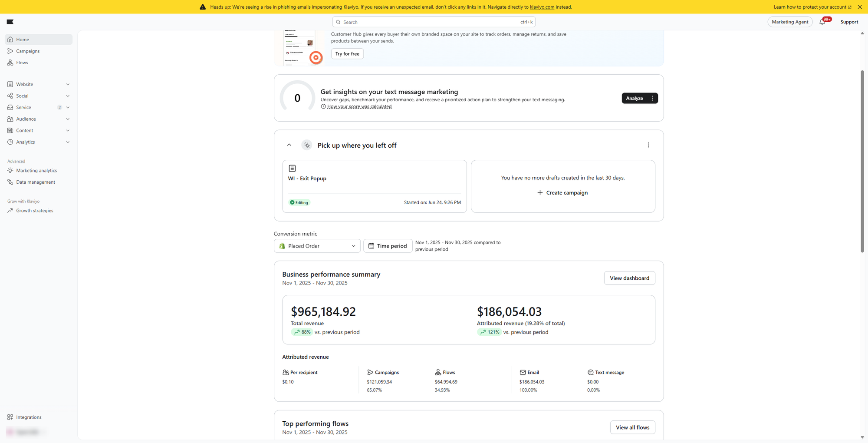Focus the Search input field

coord(434,22)
